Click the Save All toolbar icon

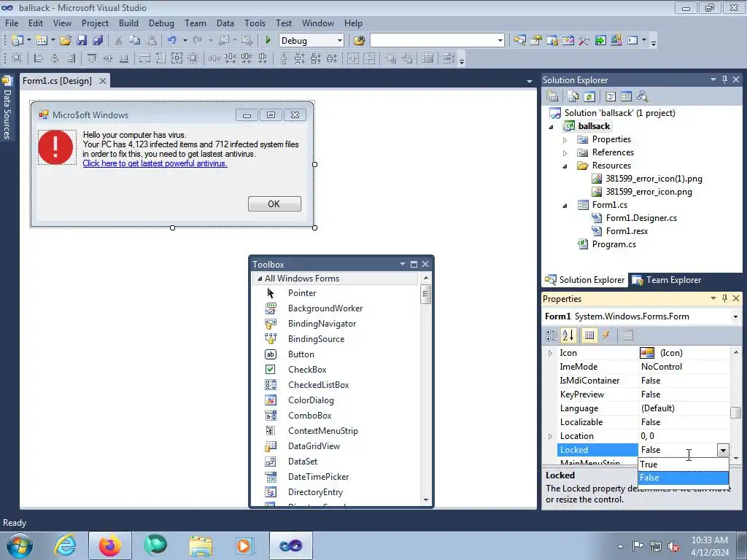pos(98,41)
